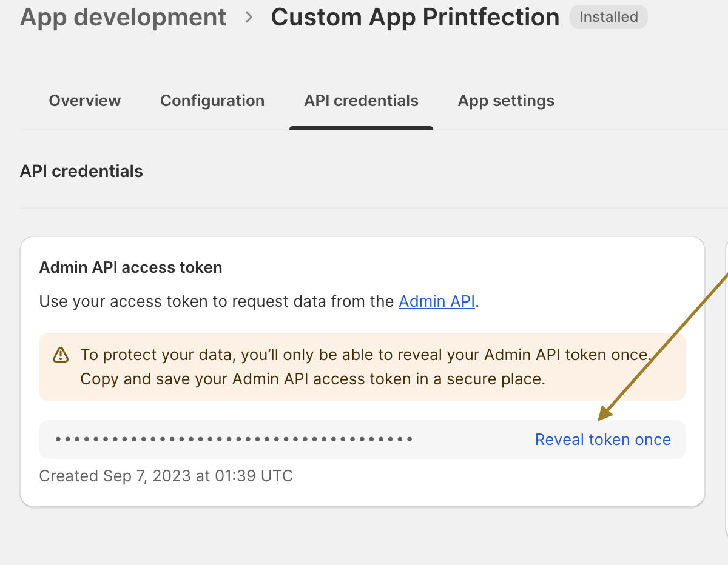The width and height of the screenshot is (728, 565).
Task: Click the breadcrumb chevron after App development
Action: 249,18
